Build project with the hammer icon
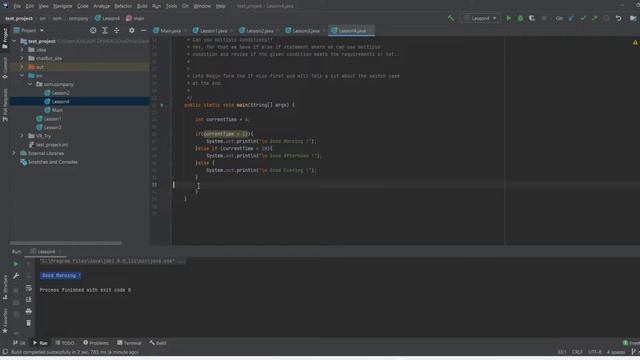 (451, 18)
